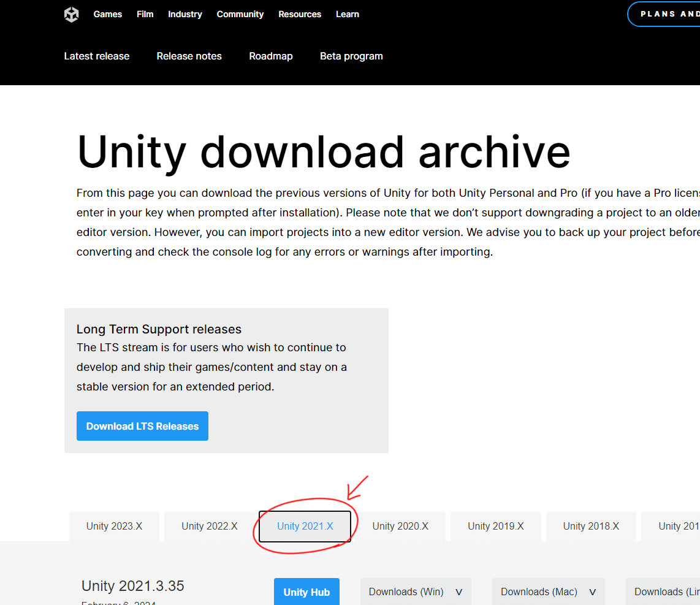This screenshot has width=700, height=605.
Task: Open the Release notes link
Action: pyautogui.click(x=189, y=56)
